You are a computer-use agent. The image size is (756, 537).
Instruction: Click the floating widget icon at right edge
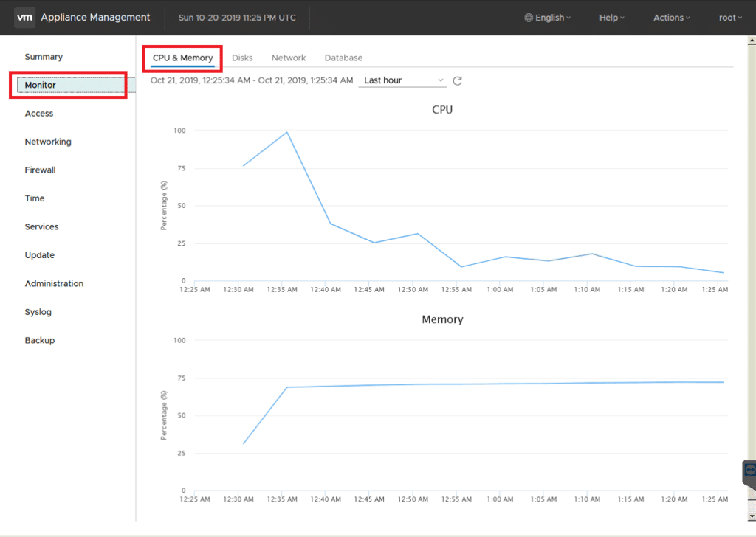click(x=751, y=469)
